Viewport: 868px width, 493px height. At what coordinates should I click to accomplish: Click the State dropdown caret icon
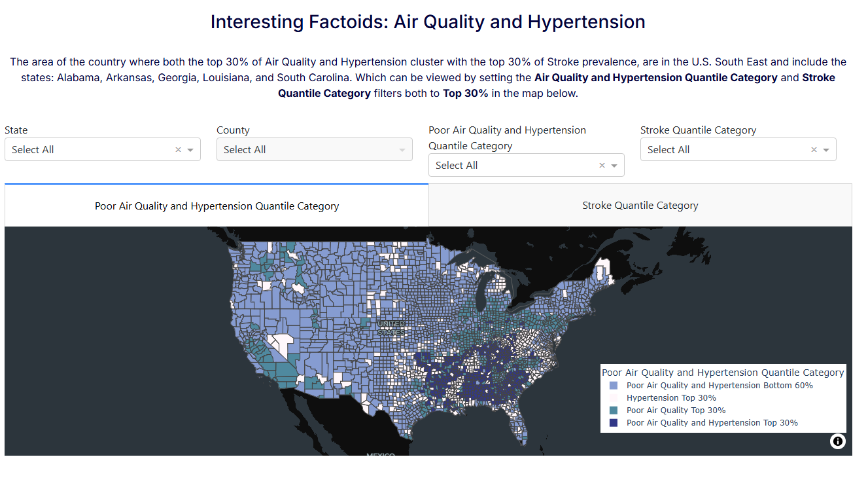(x=192, y=149)
